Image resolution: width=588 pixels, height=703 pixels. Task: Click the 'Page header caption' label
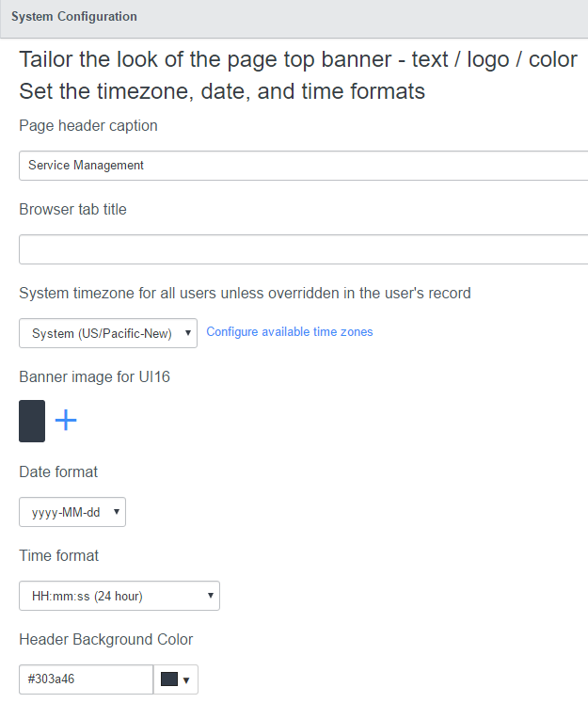click(x=88, y=126)
